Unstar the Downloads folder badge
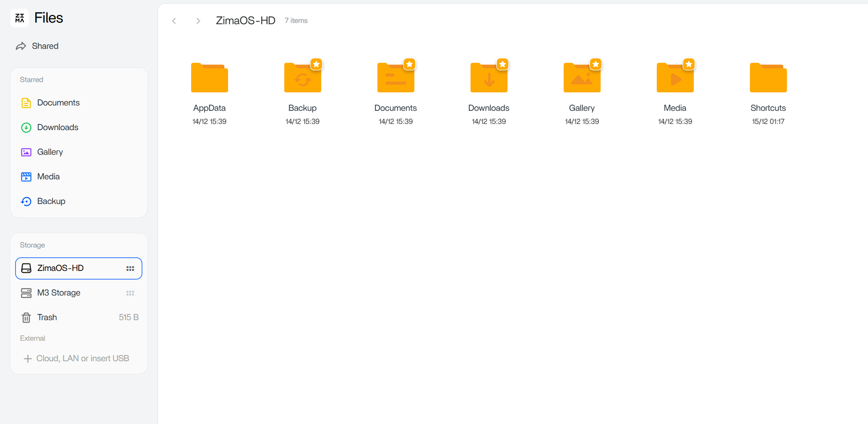Image resolution: width=868 pixels, height=424 pixels. tap(503, 64)
